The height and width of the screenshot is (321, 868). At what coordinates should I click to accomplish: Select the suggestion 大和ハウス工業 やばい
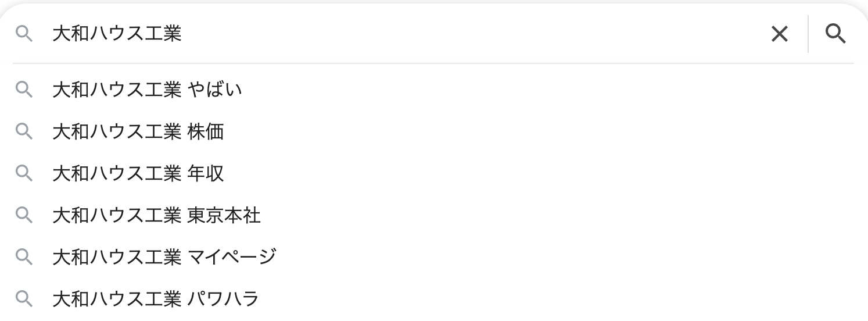[147, 90]
